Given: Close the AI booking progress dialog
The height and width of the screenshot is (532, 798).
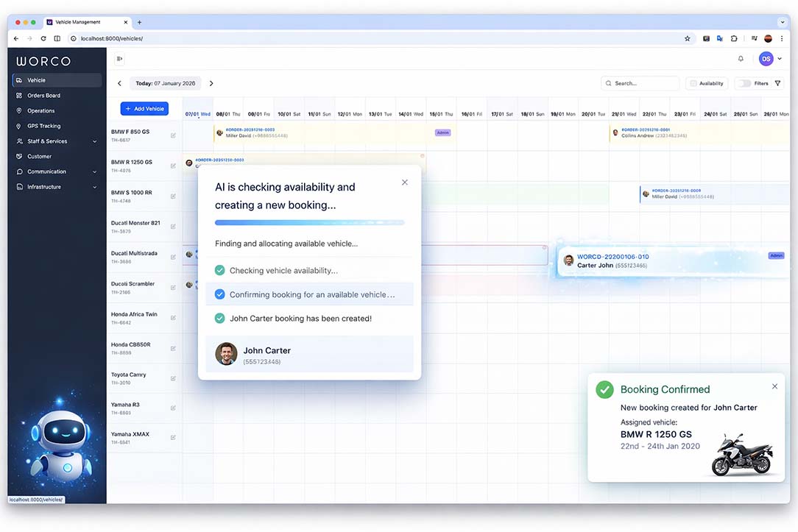Looking at the screenshot, I should click(404, 182).
